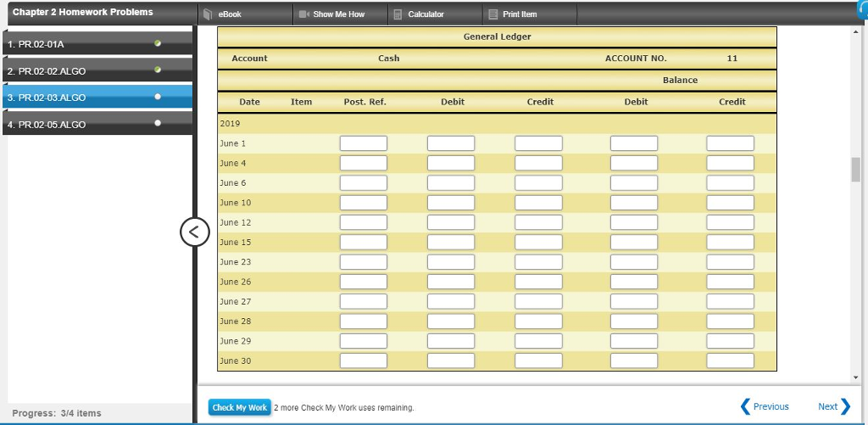The width and height of the screenshot is (868, 425).
Task: Click the Show Me How video button
Action: click(340, 14)
